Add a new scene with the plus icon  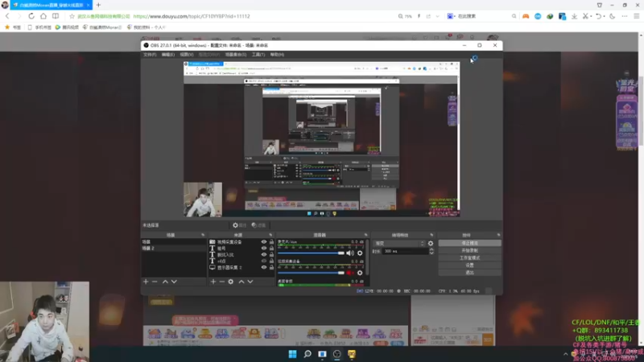pyautogui.click(x=146, y=282)
